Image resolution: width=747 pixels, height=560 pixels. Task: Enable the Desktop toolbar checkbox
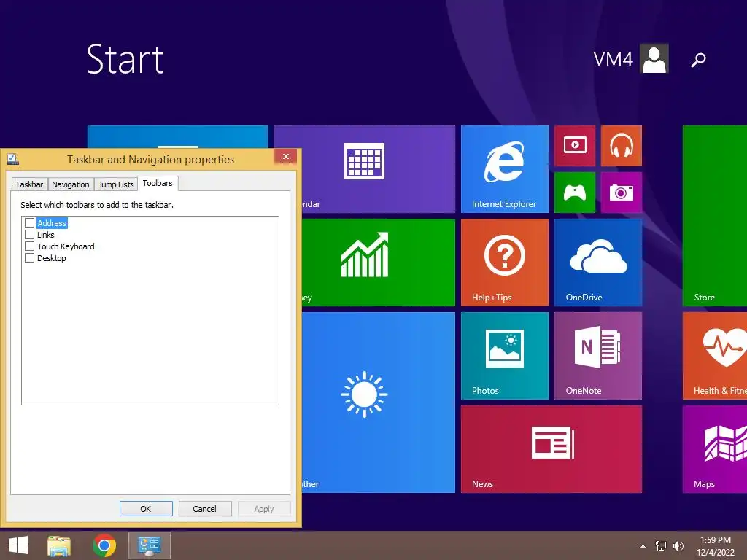coord(29,258)
